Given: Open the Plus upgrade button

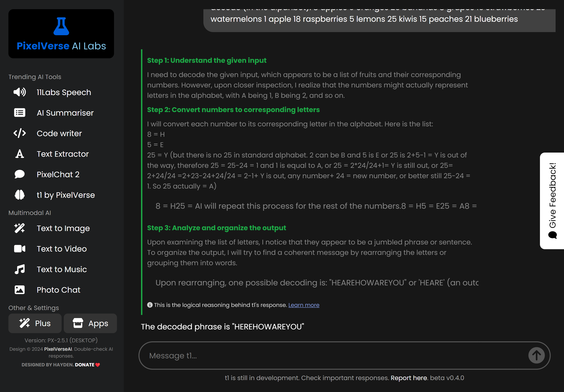Looking at the screenshot, I should click(x=35, y=323).
